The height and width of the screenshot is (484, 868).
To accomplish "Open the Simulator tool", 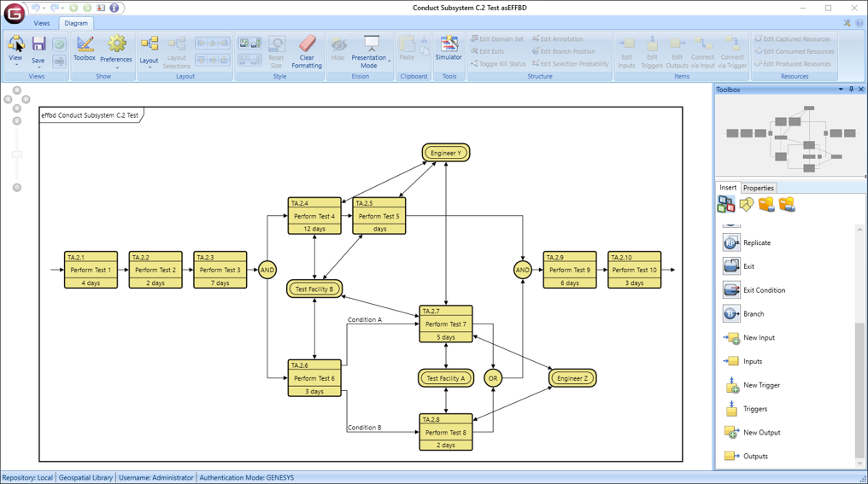I will pyautogui.click(x=449, y=49).
